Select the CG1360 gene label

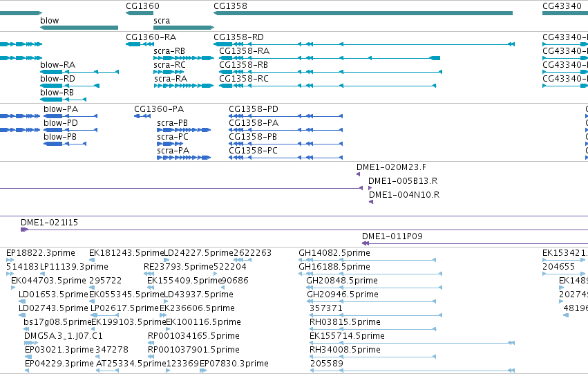coord(142,6)
